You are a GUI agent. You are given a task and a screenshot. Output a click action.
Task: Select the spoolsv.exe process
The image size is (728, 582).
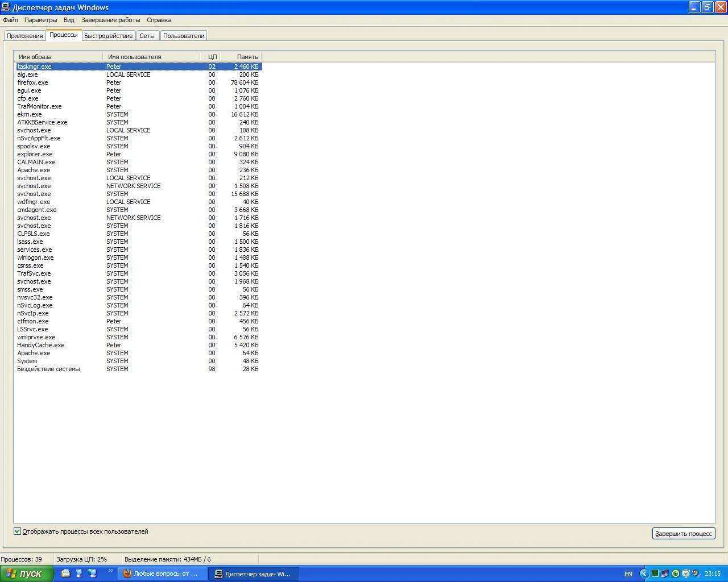tap(138, 146)
